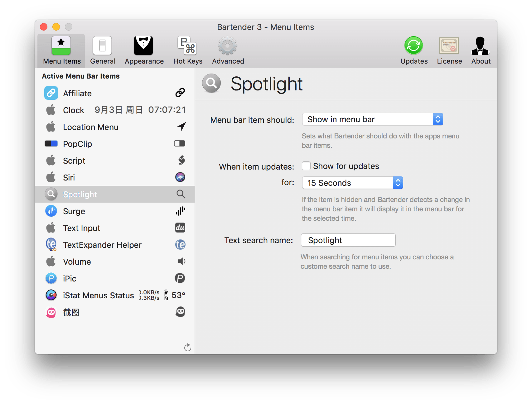Click the Volume speaker menu bar icon
Screen dimensions: 532x404
[181, 261]
